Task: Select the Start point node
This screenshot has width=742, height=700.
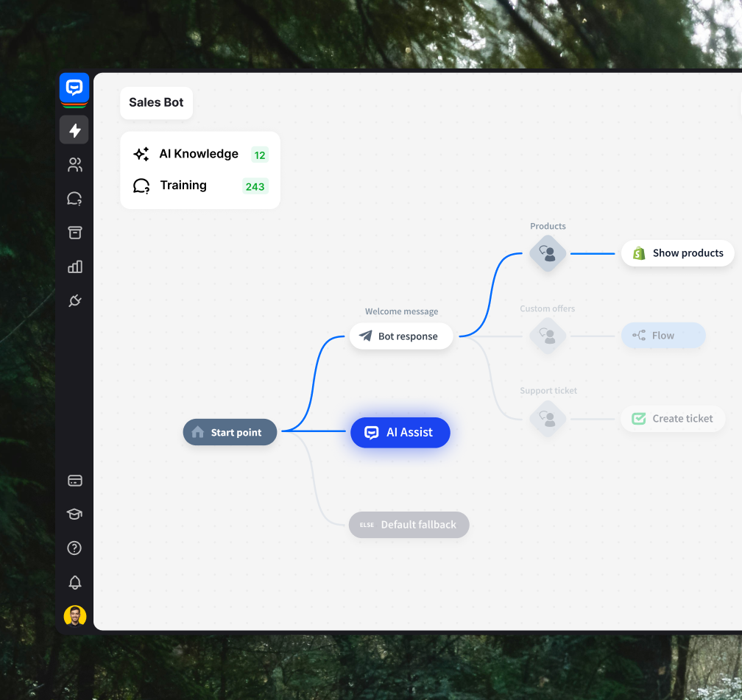Action: 230,432
